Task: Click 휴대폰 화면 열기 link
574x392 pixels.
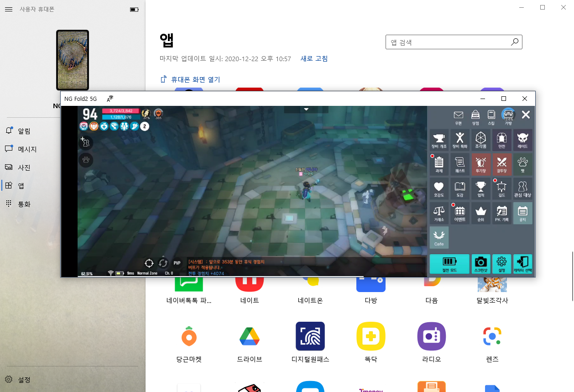Action: point(190,79)
